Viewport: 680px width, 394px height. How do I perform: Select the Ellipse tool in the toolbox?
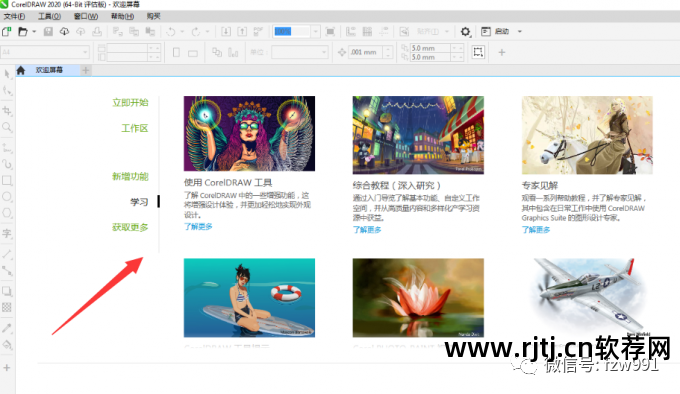click(x=7, y=197)
